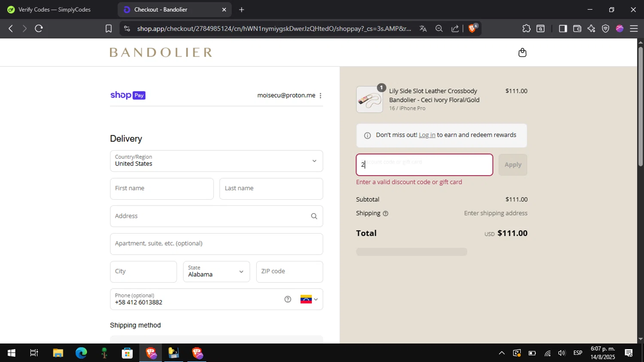Open site settings icon in address bar
644x362 pixels.
(127, 28)
